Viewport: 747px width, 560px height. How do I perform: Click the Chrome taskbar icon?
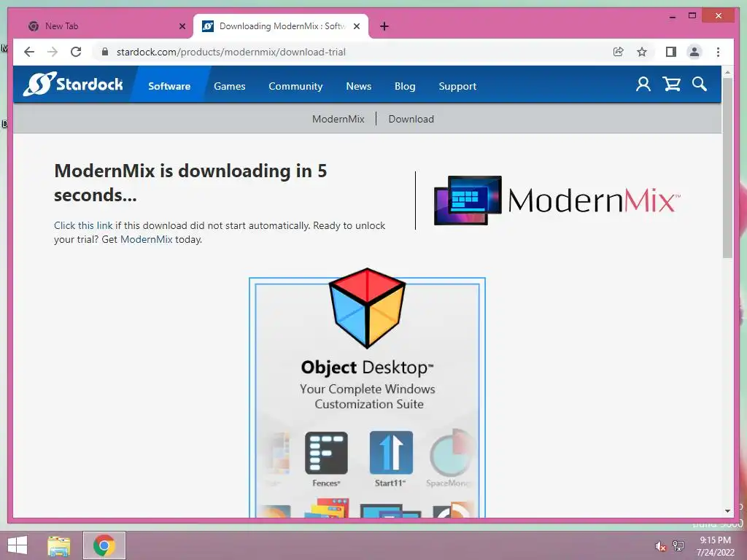[104, 545]
